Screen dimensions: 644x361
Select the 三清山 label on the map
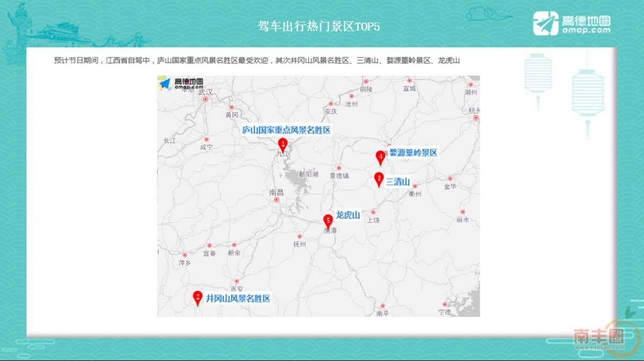(x=398, y=181)
